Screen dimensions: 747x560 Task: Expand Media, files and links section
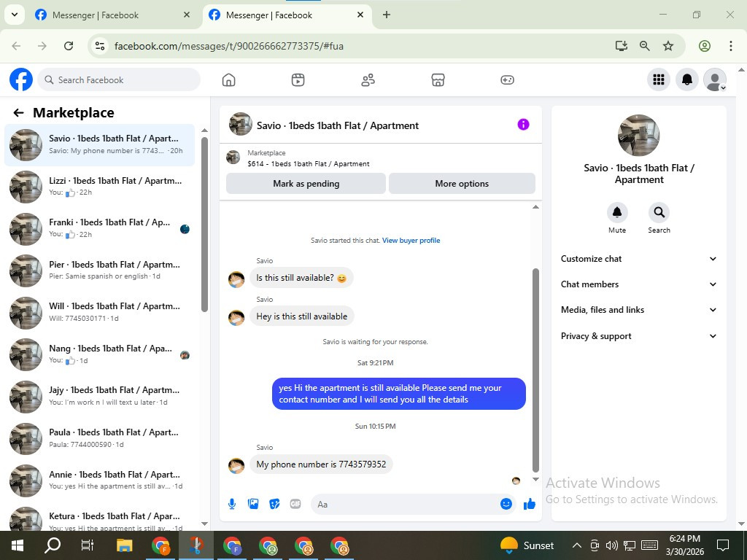[x=639, y=310]
